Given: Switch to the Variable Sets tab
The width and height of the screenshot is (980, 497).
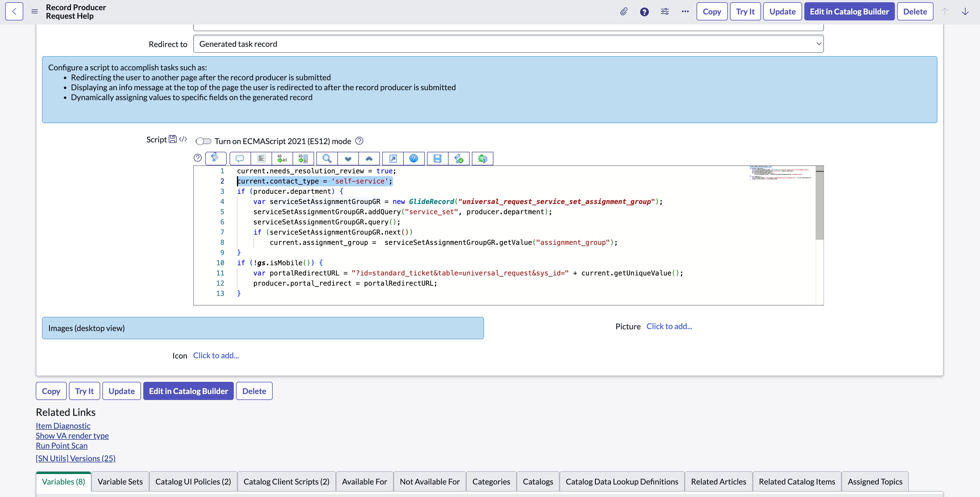Looking at the screenshot, I should click(120, 481).
